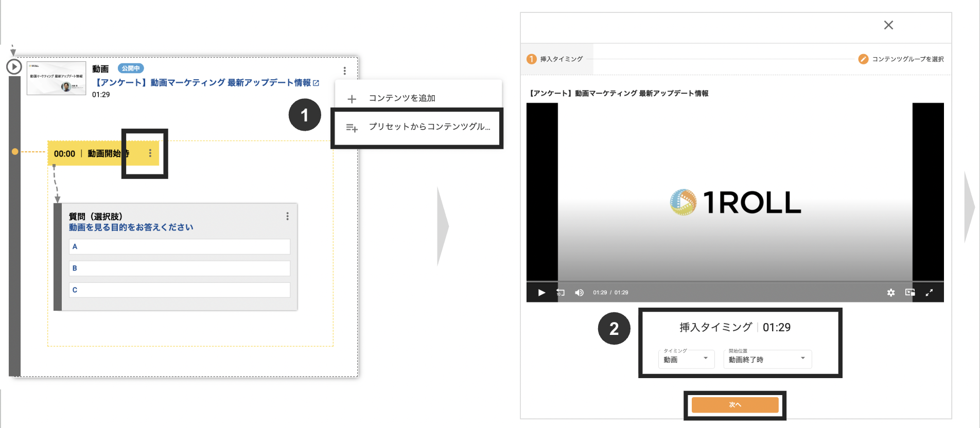This screenshot has height=428, width=980.
Task: Click the question text 動画を見る目的をお答えください
Action: (x=131, y=227)
